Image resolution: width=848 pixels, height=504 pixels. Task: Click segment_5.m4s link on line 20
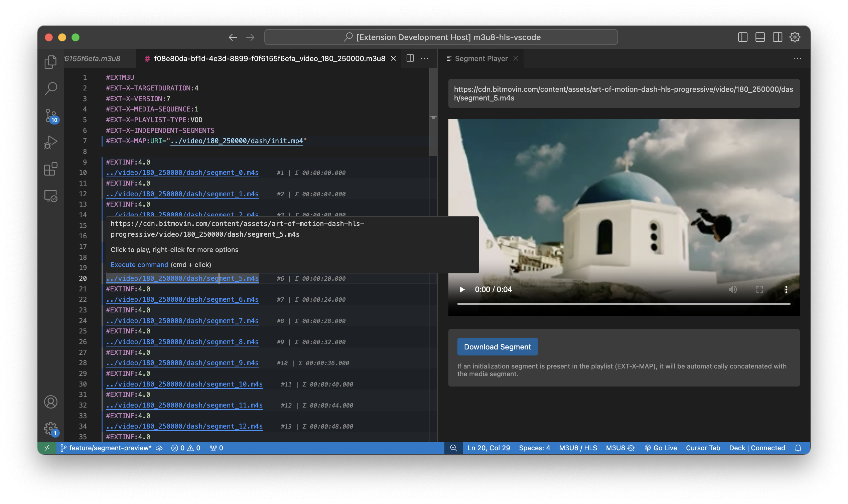coord(182,278)
